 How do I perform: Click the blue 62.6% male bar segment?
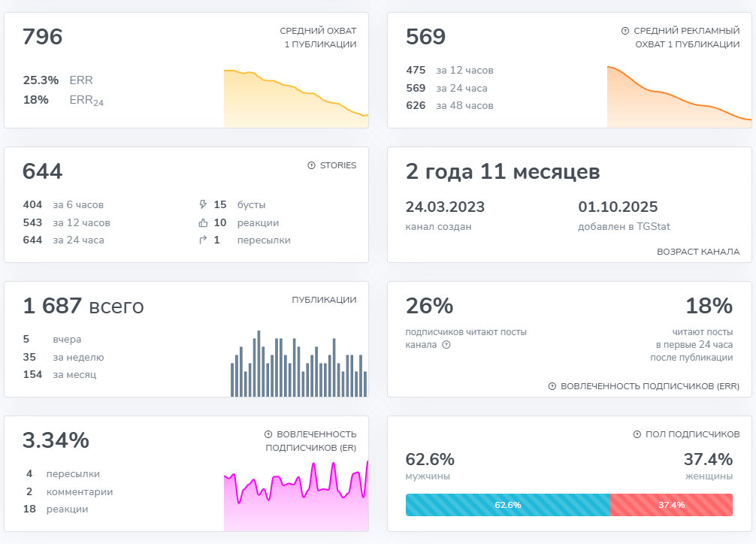[x=508, y=505]
